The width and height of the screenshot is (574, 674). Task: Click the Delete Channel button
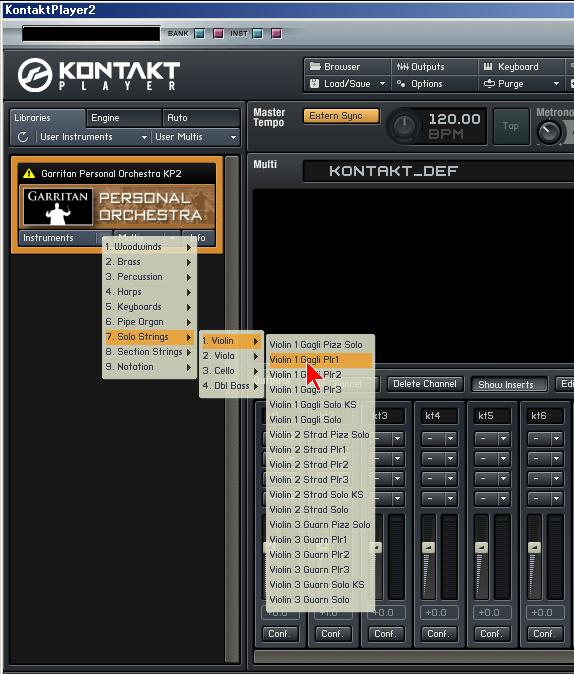[x=425, y=384]
